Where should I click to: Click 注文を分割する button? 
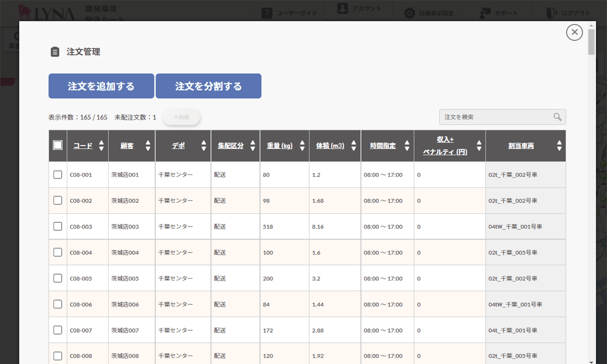(209, 86)
